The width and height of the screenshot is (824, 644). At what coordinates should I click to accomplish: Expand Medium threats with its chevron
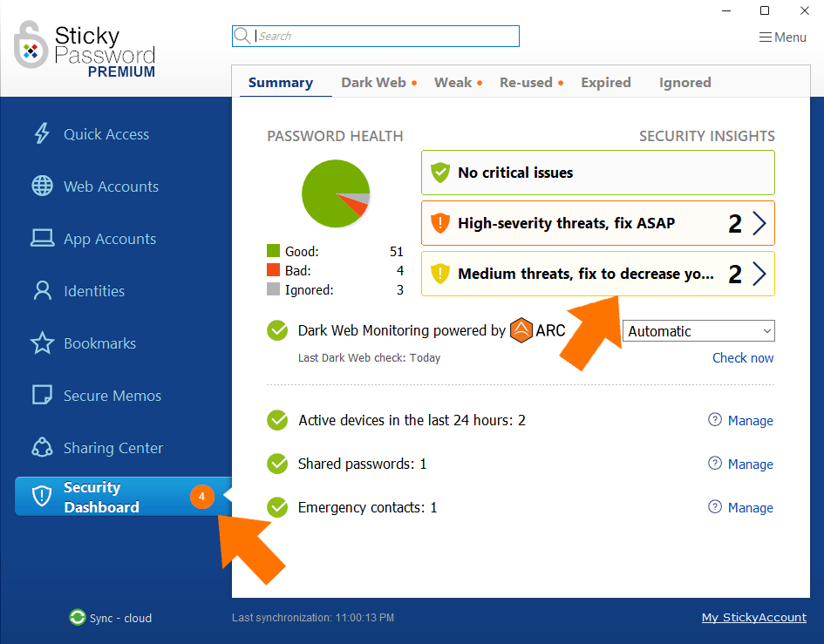[759, 274]
